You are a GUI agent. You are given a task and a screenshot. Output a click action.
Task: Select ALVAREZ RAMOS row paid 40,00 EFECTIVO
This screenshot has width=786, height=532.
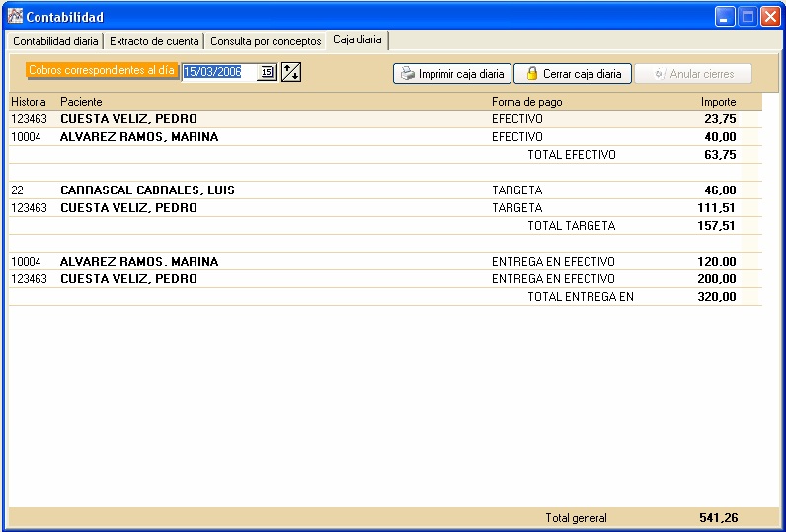tap(385, 137)
